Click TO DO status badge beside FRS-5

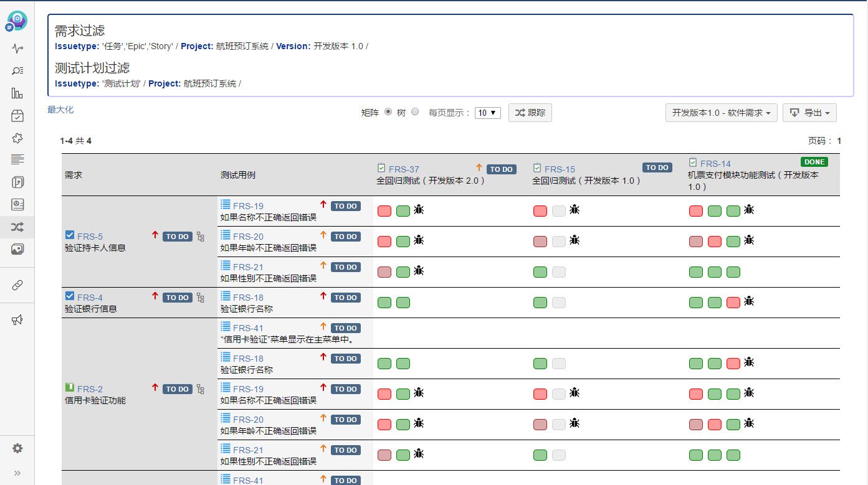click(178, 237)
